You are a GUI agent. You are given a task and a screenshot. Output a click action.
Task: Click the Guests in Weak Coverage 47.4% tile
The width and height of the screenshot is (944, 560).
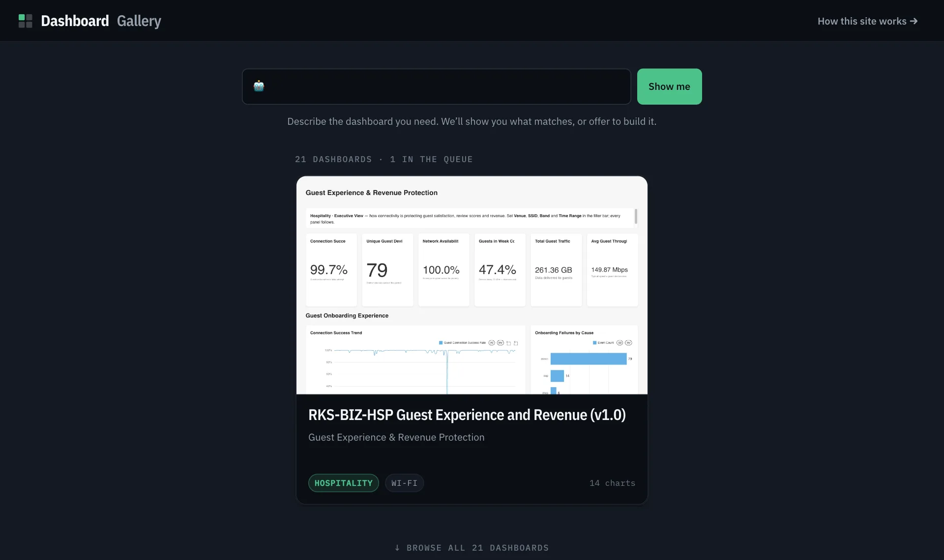coord(500,270)
